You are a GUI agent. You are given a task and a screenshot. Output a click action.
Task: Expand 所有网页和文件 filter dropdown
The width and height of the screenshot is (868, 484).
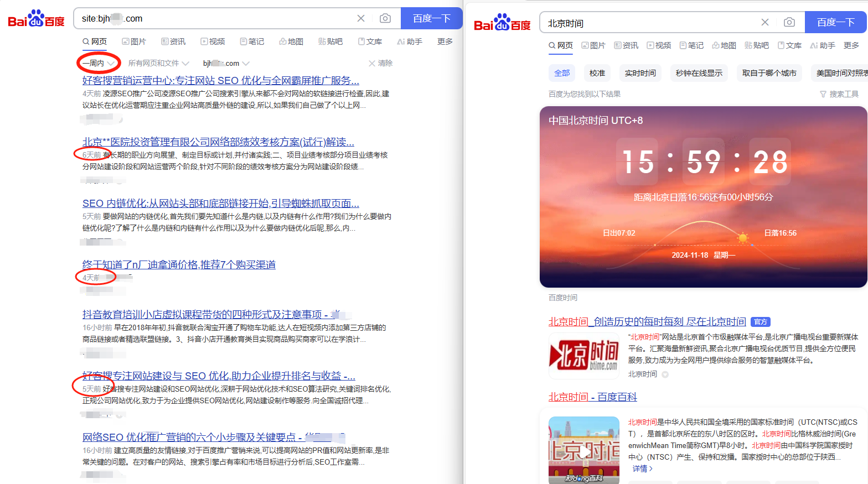click(x=159, y=63)
